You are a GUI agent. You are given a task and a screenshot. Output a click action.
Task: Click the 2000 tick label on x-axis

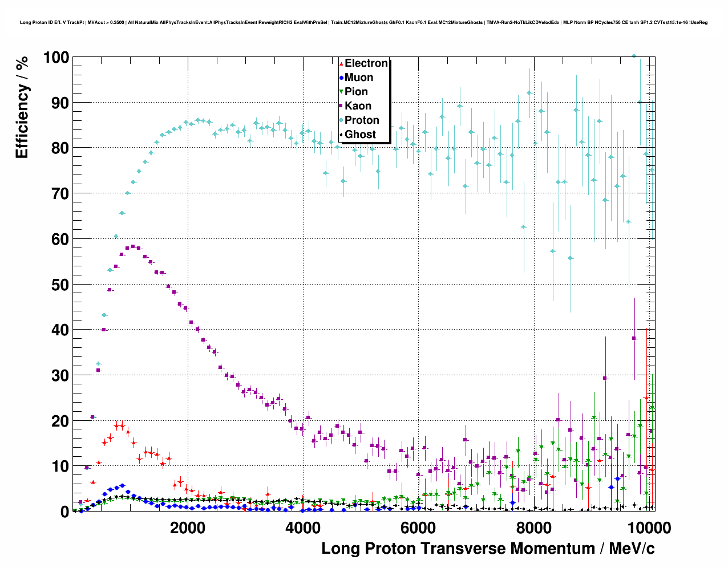tap(187, 528)
